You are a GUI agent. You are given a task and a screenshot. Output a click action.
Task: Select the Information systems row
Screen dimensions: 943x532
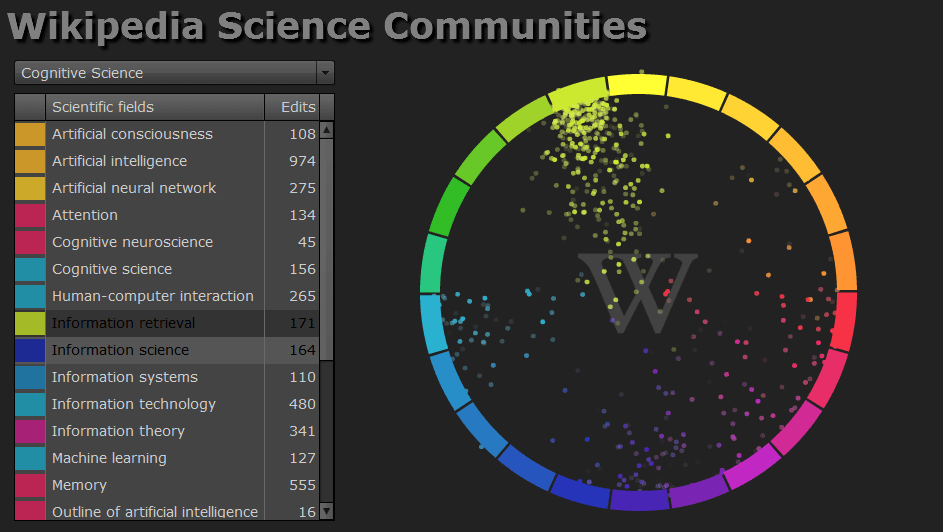point(167,378)
